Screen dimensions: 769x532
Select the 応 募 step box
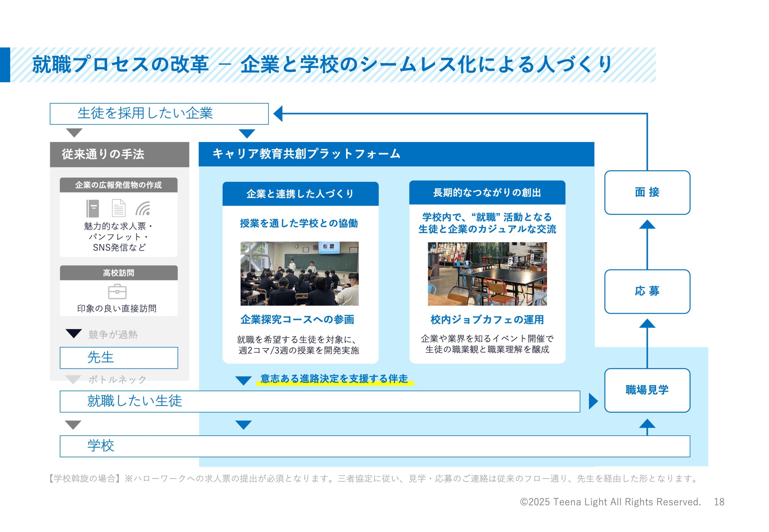[x=647, y=291]
